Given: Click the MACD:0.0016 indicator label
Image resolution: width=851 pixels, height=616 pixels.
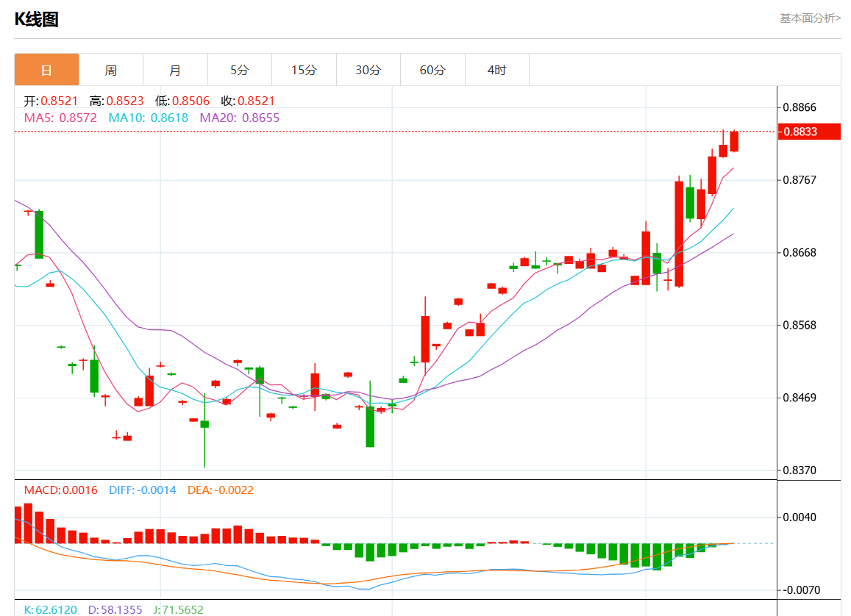Looking at the screenshot, I should tap(61, 490).
